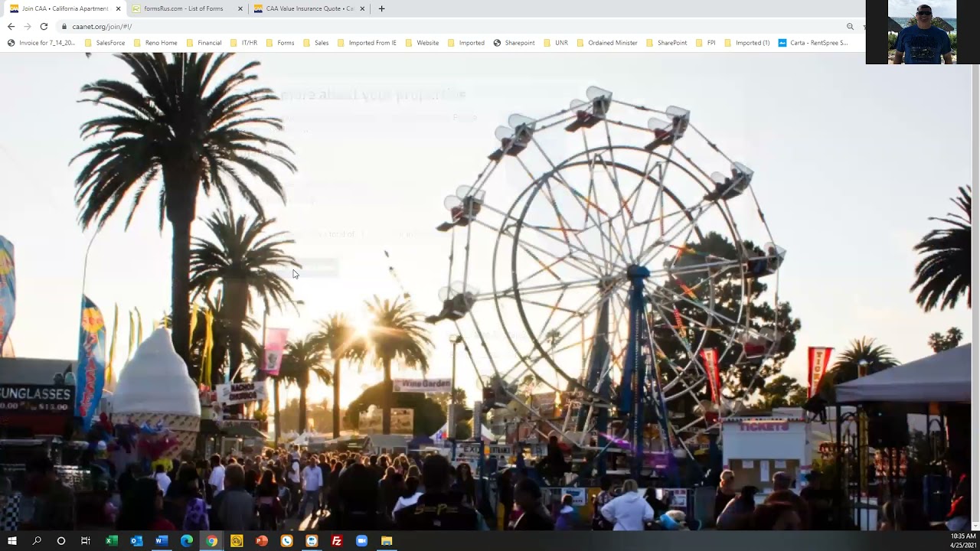The width and height of the screenshot is (980, 551).
Task: Open the Sales bookmark folder
Action: 315,43
